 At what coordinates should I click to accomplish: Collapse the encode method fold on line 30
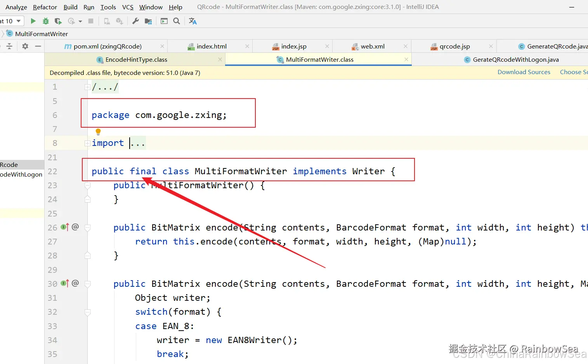[88, 284]
